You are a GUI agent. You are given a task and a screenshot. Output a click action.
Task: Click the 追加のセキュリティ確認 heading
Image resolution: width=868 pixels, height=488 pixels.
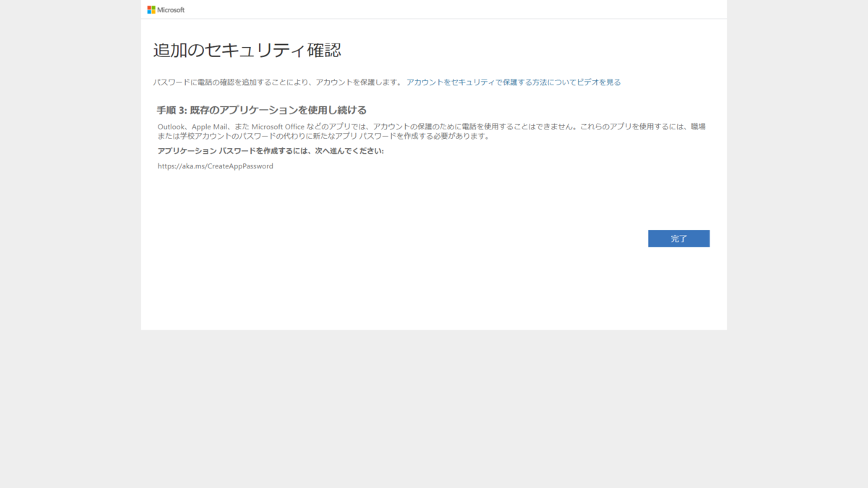(247, 51)
